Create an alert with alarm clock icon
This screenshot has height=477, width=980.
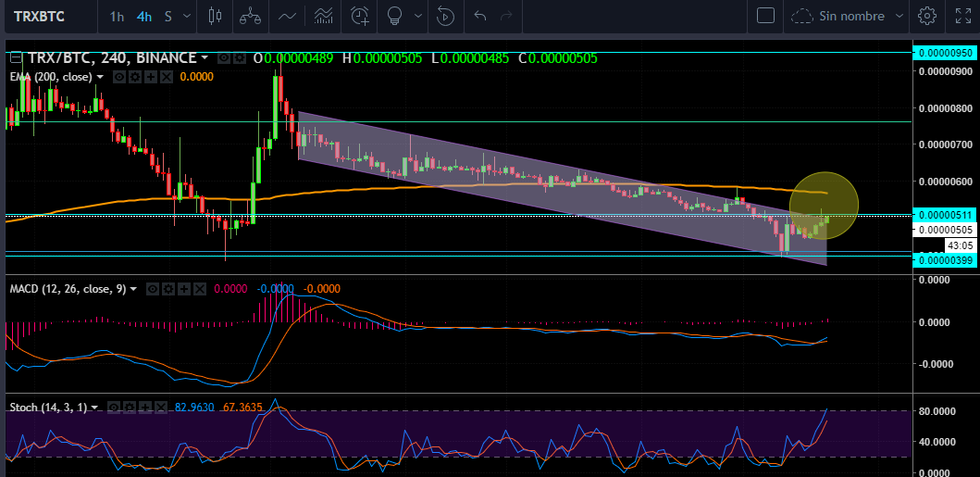click(360, 16)
